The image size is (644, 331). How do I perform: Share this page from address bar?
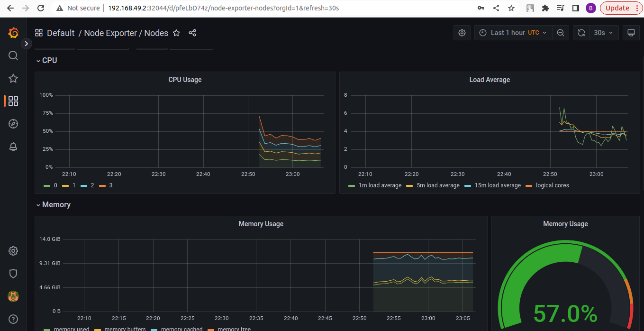pyautogui.click(x=496, y=8)
